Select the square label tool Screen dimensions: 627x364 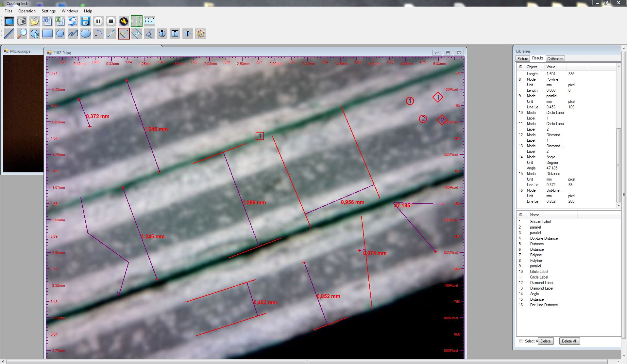coord(175,34)
